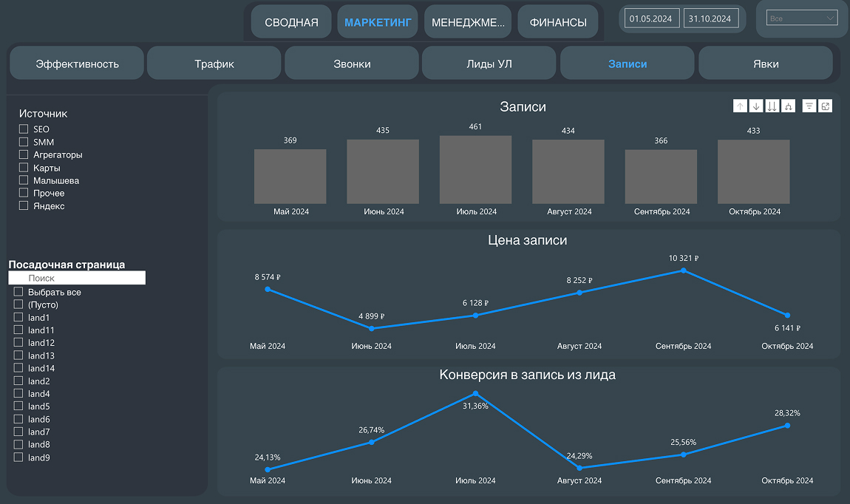Go to the Трафик page
The image size is (850, 504).
coord(214,64)
